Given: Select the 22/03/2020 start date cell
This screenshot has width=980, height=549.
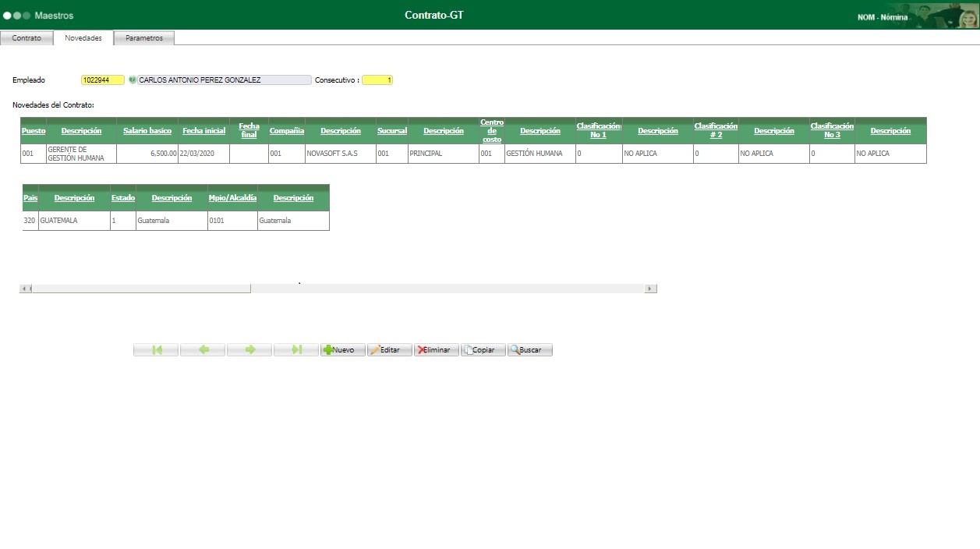Looking at the screenshot, I should [x=203, y=154].
